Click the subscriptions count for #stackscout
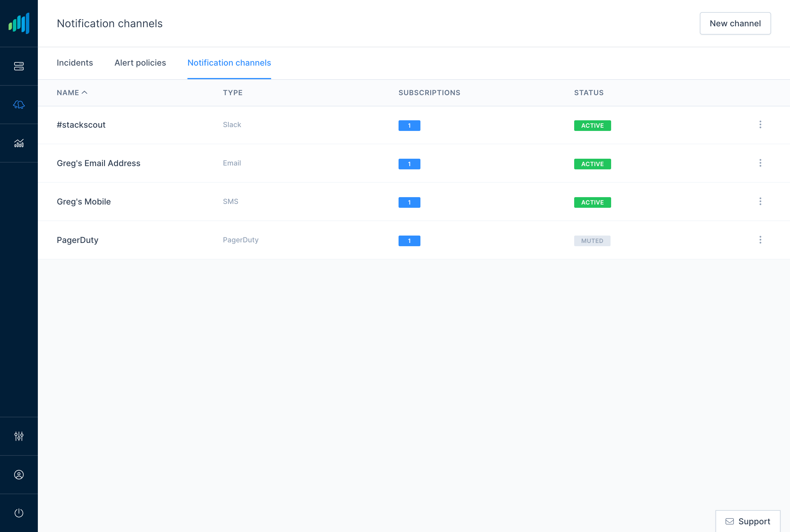The image size is (790, 532). tap(409, 125)
